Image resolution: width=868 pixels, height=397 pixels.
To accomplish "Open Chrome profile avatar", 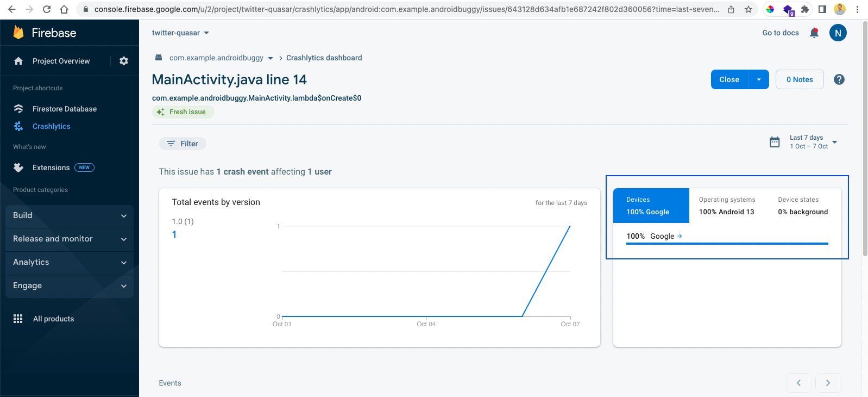I will [840, 9].
